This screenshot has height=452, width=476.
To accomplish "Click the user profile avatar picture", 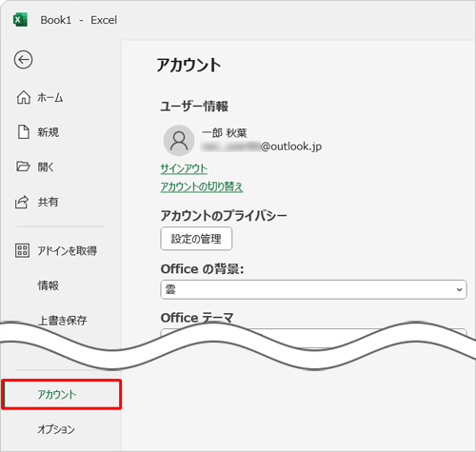I will tap(179, 140).
